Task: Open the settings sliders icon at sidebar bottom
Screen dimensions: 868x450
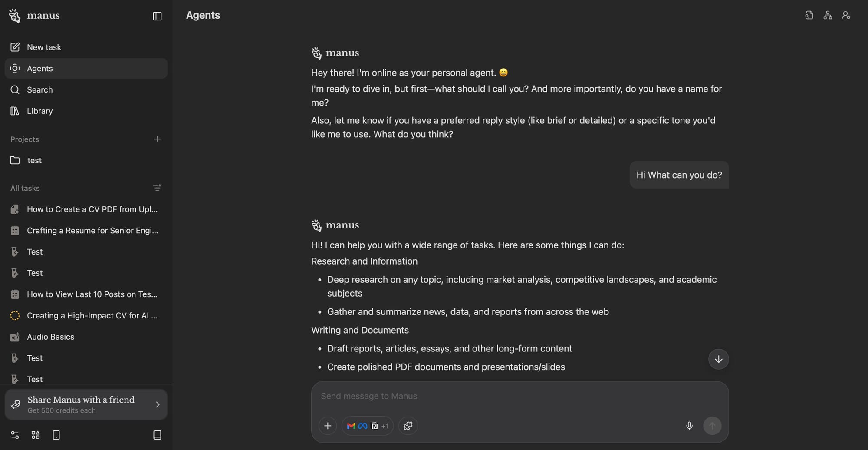Action: click(15, 435)
